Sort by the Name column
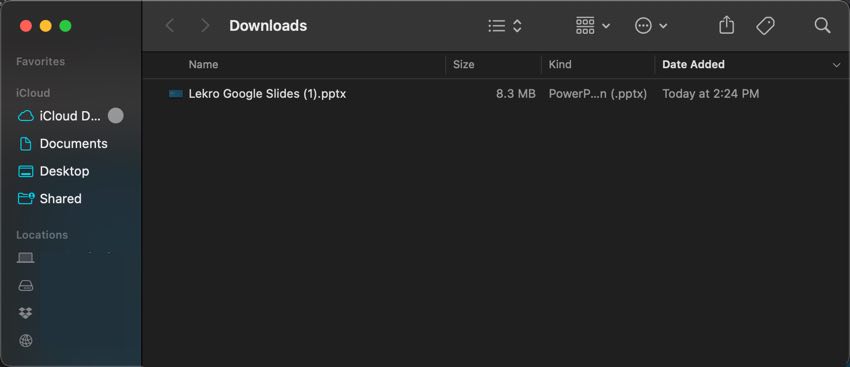Image resolution: width=850 pixels, height=367 pixels. 203,65
